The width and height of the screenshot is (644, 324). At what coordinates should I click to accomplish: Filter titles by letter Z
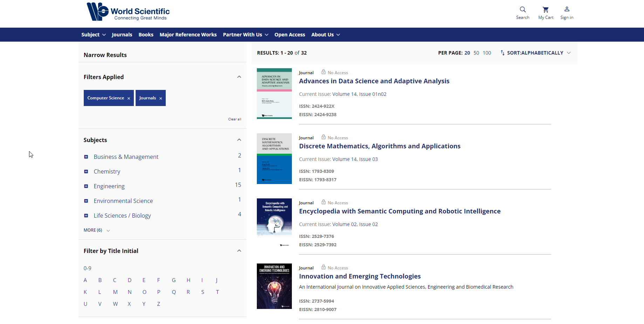point(159,304)
